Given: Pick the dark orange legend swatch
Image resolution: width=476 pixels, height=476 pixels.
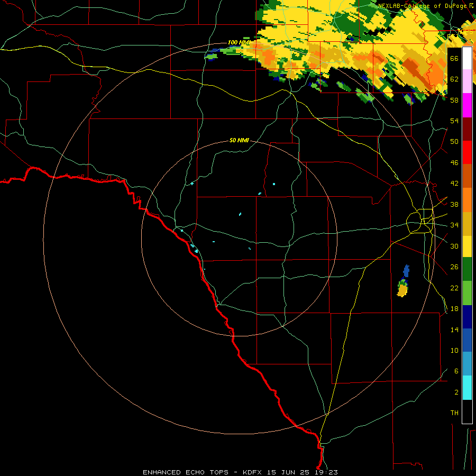Looking at the screenshot, I should coord(467,176).
